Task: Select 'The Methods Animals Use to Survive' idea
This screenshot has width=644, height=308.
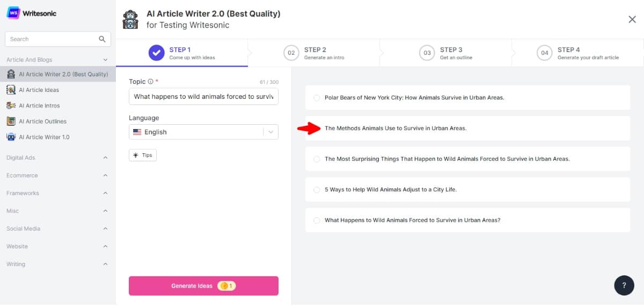Action: (317, 128)
